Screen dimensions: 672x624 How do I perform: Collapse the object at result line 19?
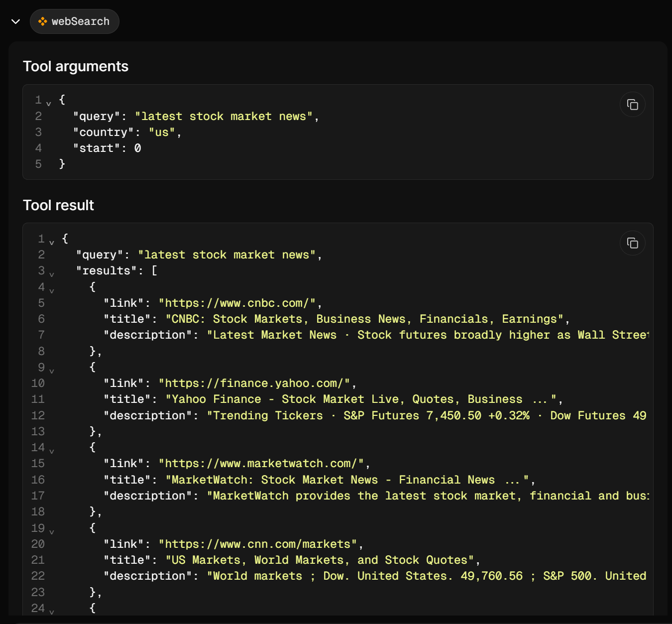coord(52,532)
